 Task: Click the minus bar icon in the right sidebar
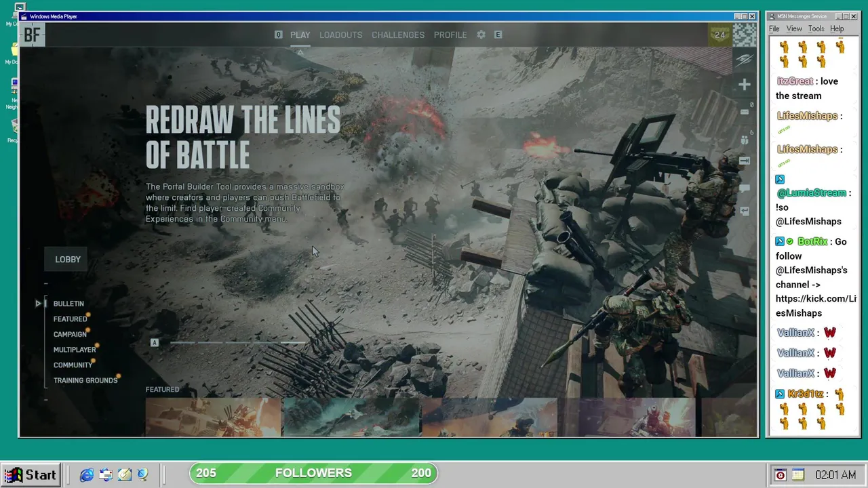point(744,112)
